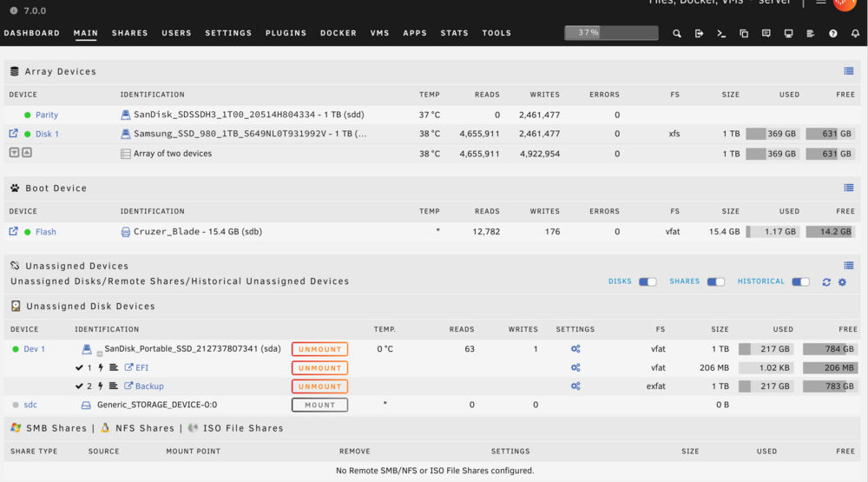Screen dimensions: 868x482
Task: Open Unassigned Devices settings gear
Action: (843, 282)
